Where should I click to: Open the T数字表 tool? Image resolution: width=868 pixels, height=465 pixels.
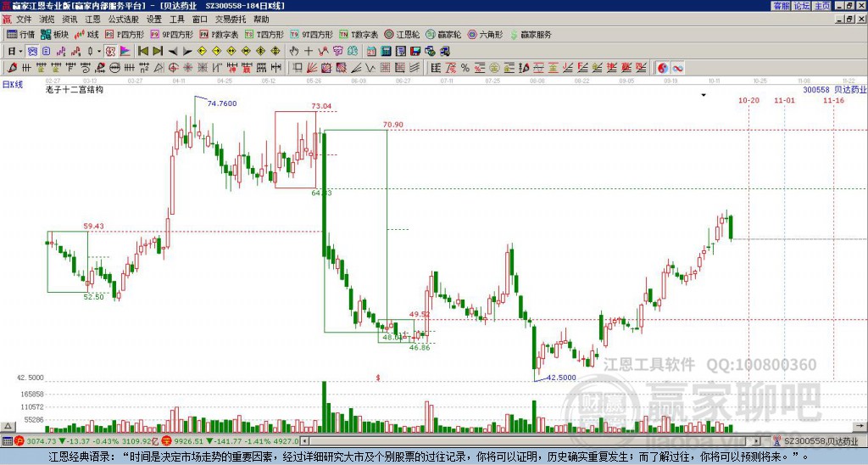click(x=359, y=34)
